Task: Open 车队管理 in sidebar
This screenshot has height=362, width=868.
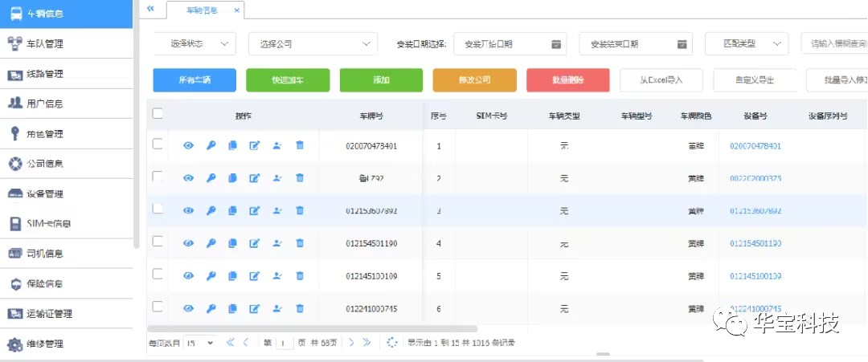Action: (x=67, y=43)
